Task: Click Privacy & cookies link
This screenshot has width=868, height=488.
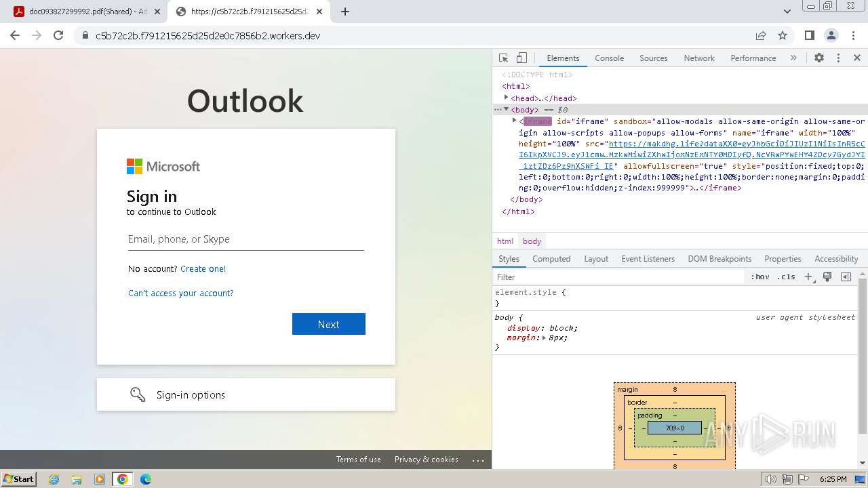Action: pyautogui.click(x=427, y=460)
